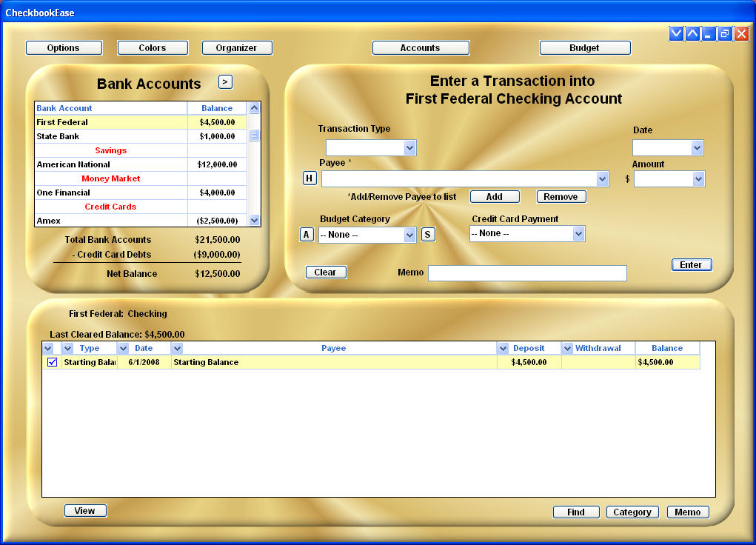Click the blue up-arrow icon in title bar
The width and height of the screenshot is (756, 545).
pos(692,33)
